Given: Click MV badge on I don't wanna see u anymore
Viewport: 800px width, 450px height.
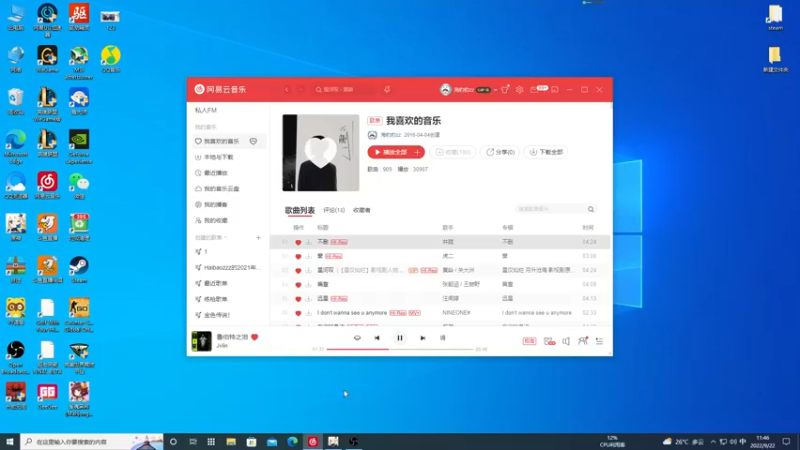Looking at the screenshot, I should (414, 313).
